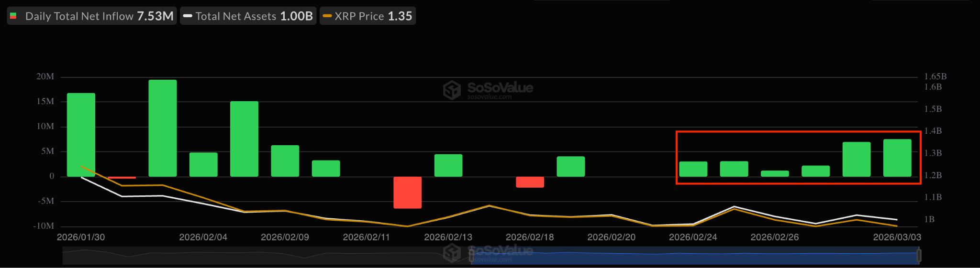Click the green bar above 2026/02/24
Viewport: 980px width, 268px height.
pos(693,169)
